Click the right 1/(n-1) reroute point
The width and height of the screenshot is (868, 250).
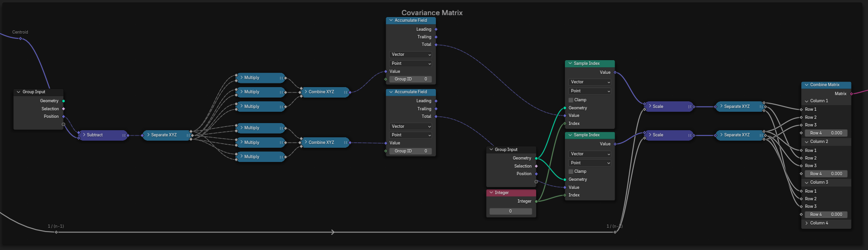(x=615, y=232)
